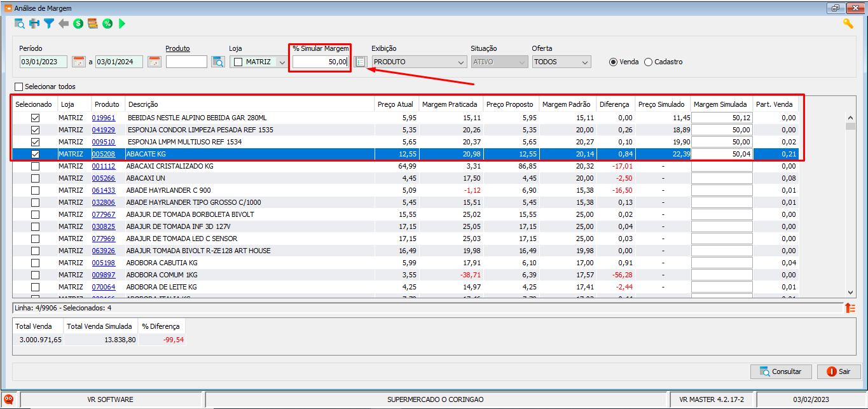This screenshot has height=409, width=868.
Task: Click end date field 03/01/2024
Action: pyautogui.click(x=120, y=62)
